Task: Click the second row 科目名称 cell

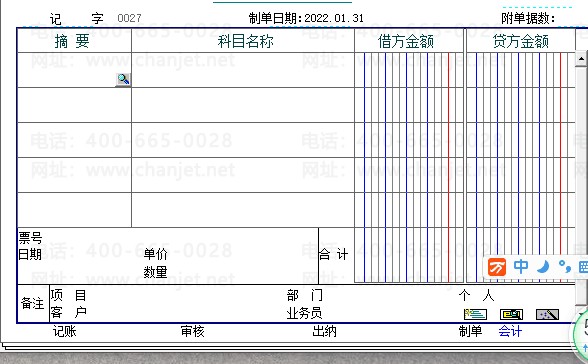Action: 243,105
